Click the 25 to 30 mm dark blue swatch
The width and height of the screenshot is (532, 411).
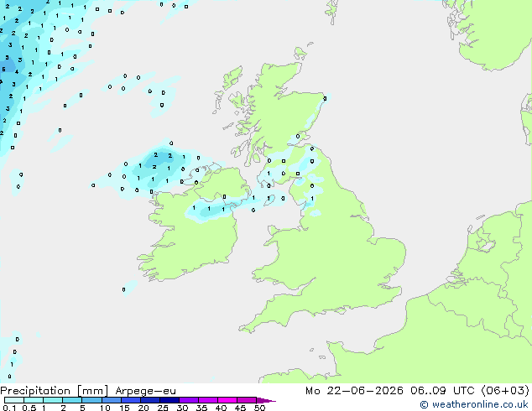(169, 400)
